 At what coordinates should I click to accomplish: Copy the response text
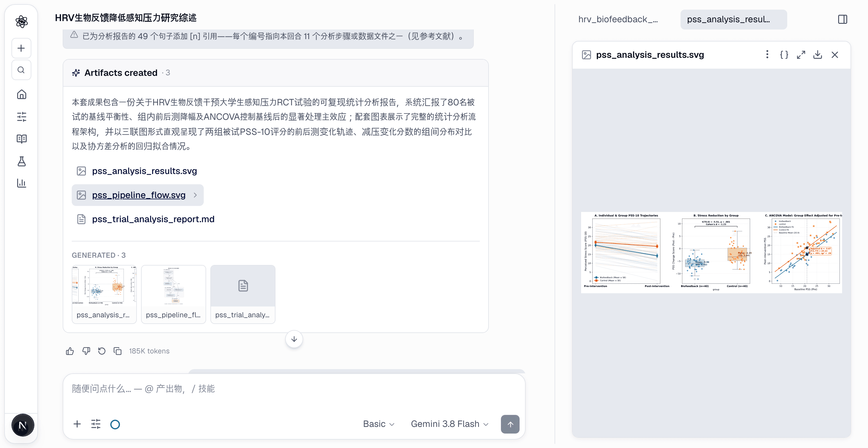pyautogui.click(x=118, y=351)
